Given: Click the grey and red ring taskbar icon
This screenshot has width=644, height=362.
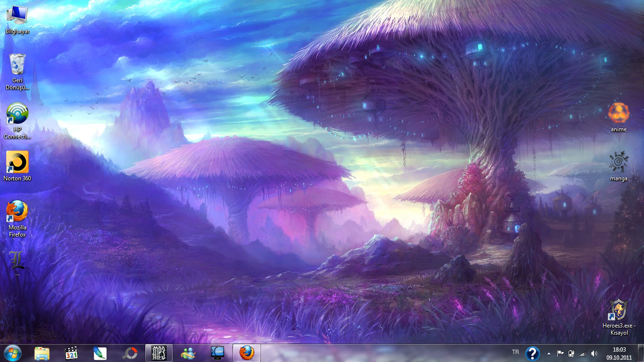Looking at the screenshot, I should click(x=129, y=353).
